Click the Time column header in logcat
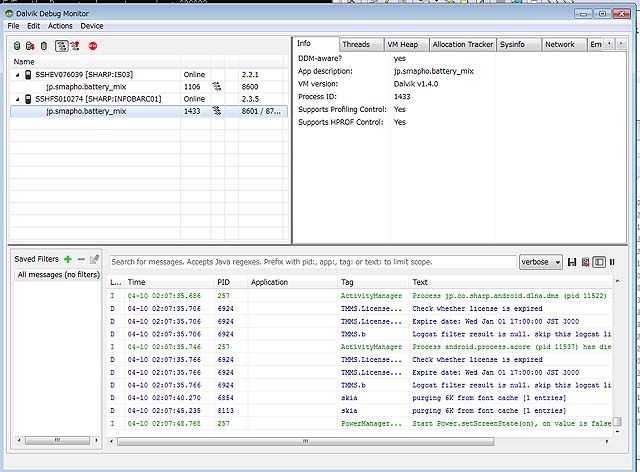Image resolution: width=640 pixels, height=472 pixels. pos(169,282)
